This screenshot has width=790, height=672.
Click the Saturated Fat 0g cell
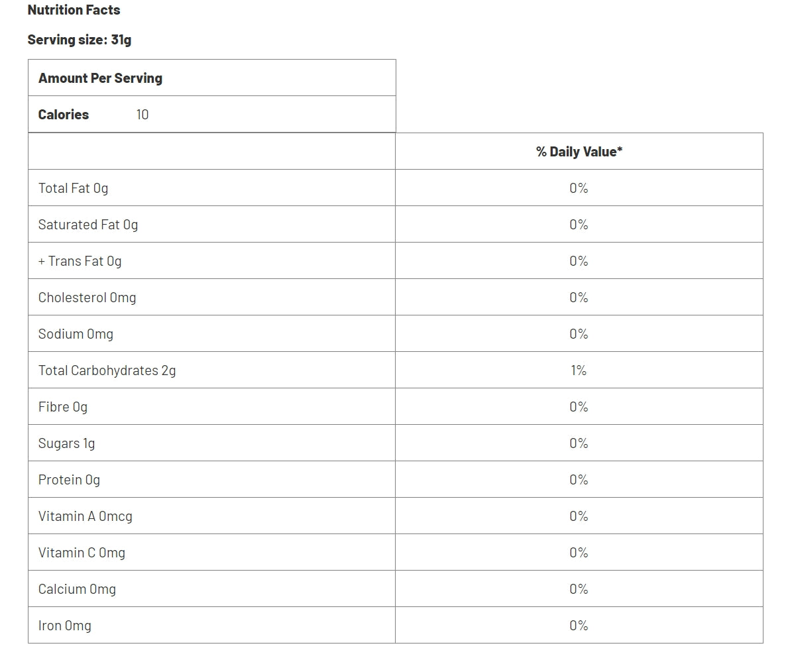(x=211, y=225)
